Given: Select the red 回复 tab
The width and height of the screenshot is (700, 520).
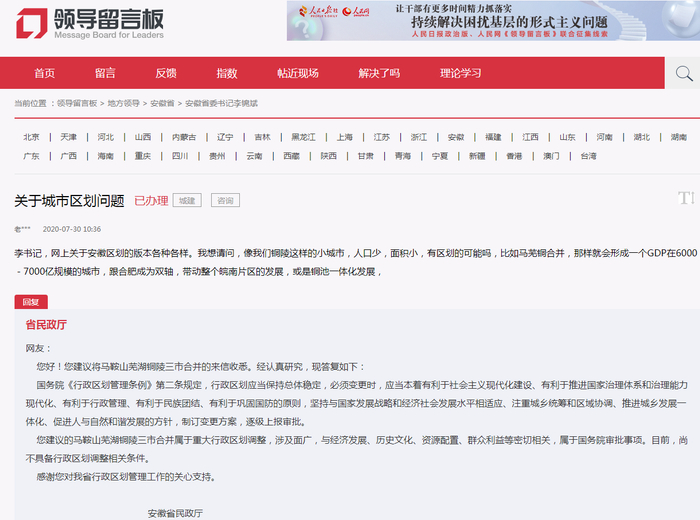Looking at the screenshot, I should click(x=31, y=302).
